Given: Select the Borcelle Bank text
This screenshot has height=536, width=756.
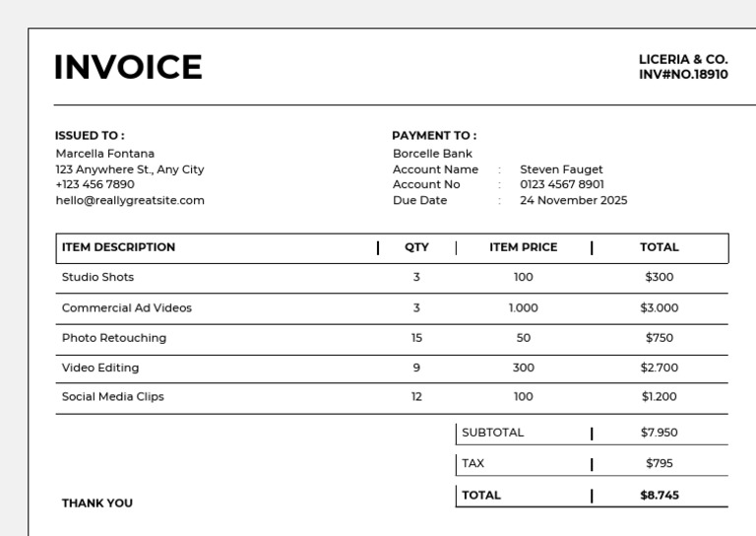Looking at the screenshot, I should 432,154.
